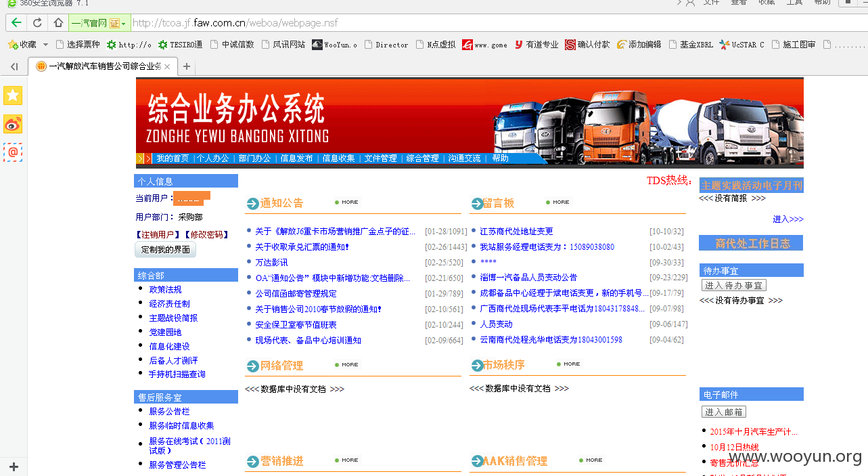Open 综合管理 menu item
This screenshot has height=476, width=868.
422,158
